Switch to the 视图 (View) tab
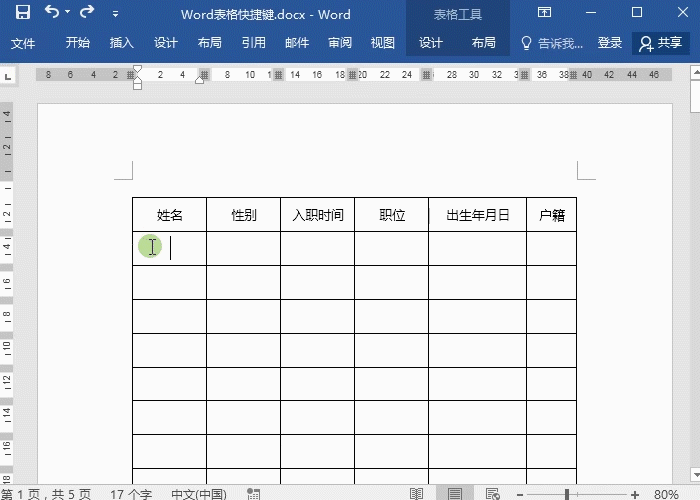Screen dimensions: 700x500 click(383, 43)
